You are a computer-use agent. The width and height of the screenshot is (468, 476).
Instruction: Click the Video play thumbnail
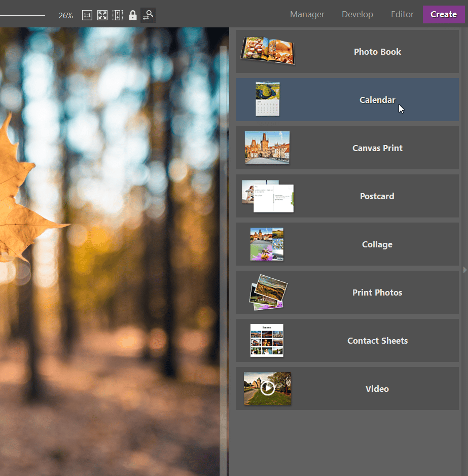(x=267, y=389)
